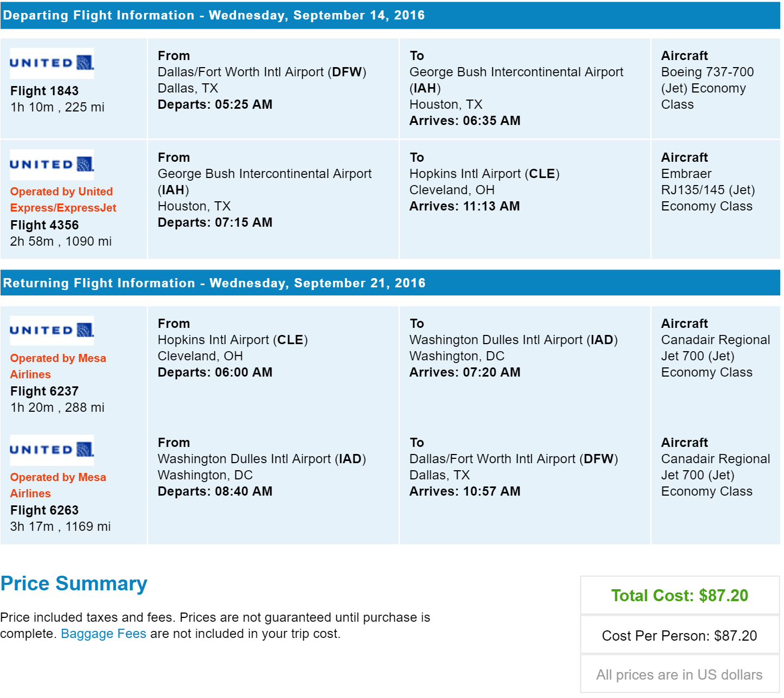Click Operated by Mesa Airlines for Flight 6237

click(x=58, y=366)
